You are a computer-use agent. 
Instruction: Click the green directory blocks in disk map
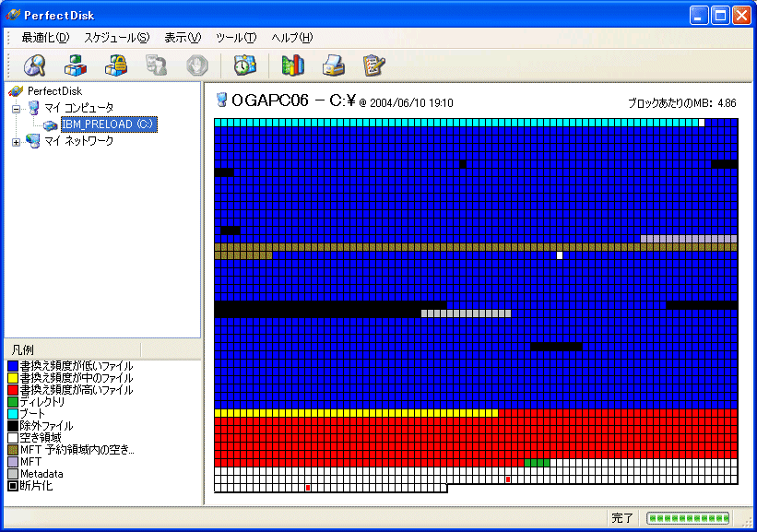coord(537,463)
